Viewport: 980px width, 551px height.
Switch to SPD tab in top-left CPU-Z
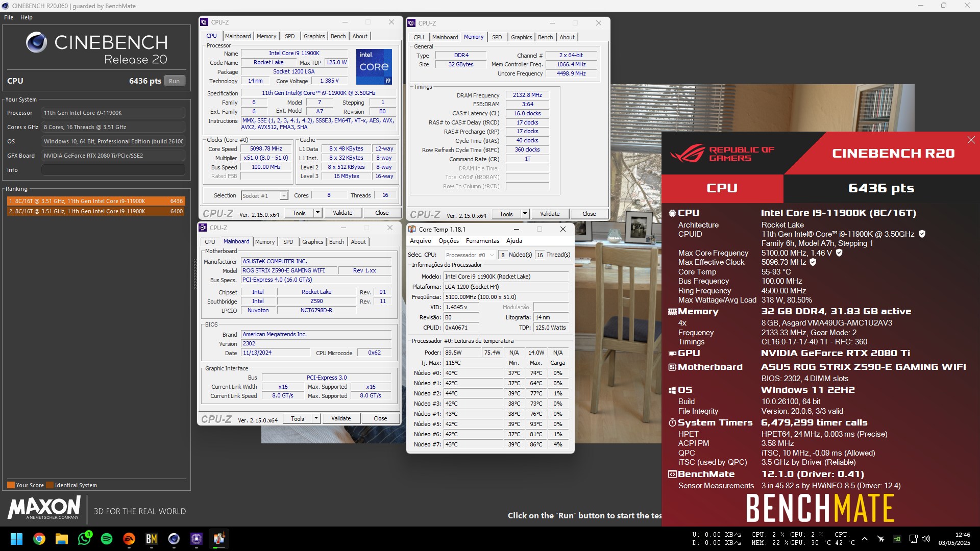click(x=290, y=36)
